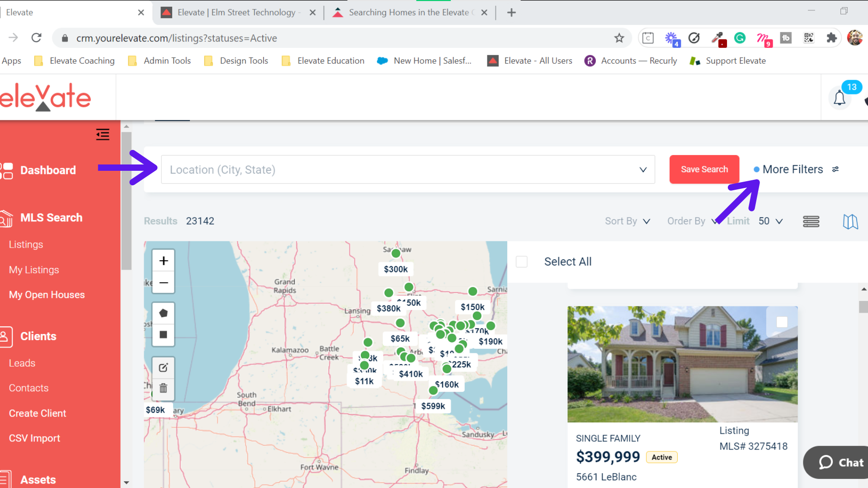Click the browser address bar URL
The image size is (868, 488).
pyautogui.click(x=177, y=38)
